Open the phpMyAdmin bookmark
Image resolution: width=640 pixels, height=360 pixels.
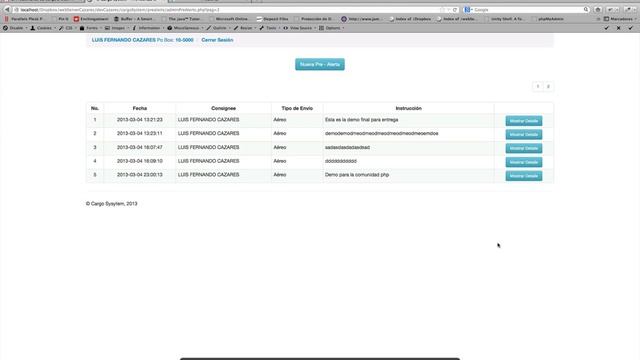pyautogui.click(x=548, y=19)
